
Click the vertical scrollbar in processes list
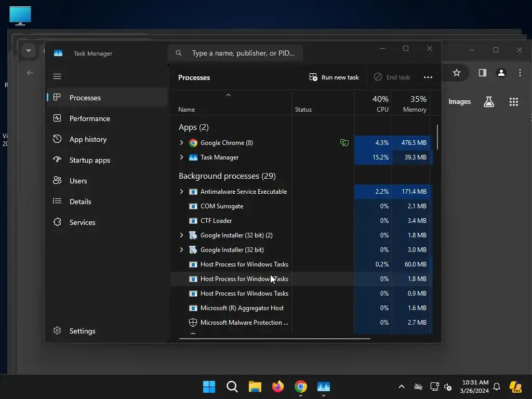437,137
